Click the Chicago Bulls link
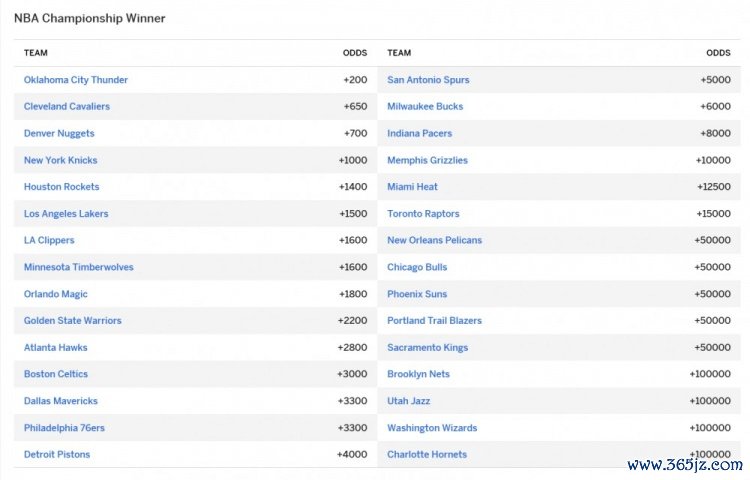This screenshot has width=750, height=480. 417,267
